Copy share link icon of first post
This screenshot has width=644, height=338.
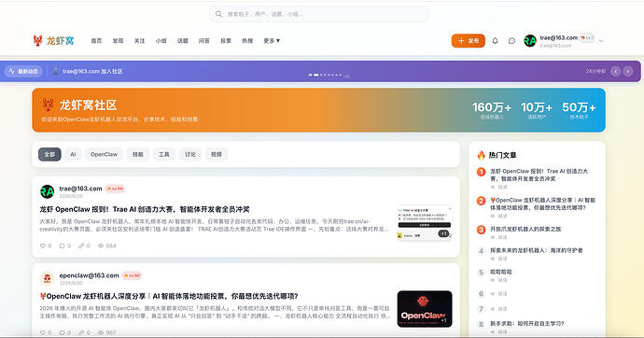click(81, 246)
